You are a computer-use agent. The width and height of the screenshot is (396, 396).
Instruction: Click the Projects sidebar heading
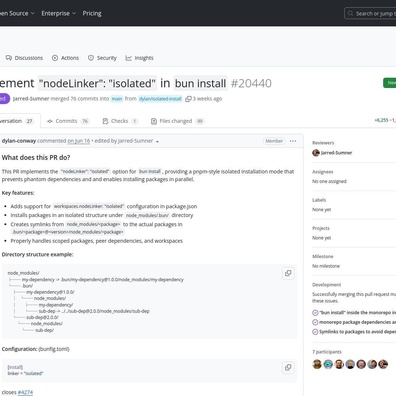[321, 228]
